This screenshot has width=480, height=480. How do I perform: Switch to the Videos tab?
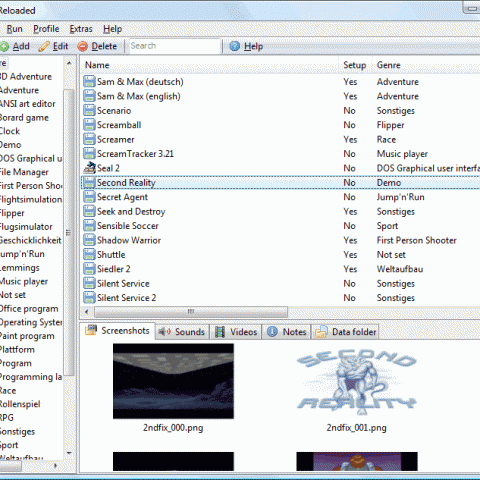pyautogui.click(x=236, y=332)
